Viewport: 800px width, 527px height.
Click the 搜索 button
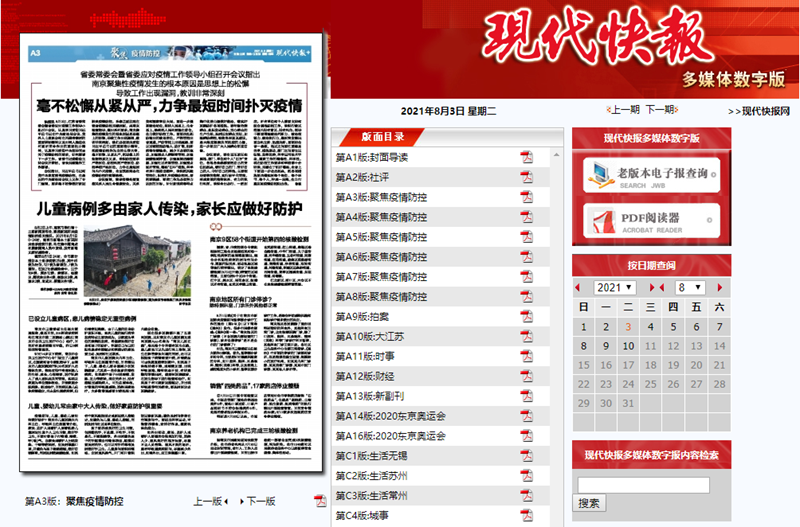(x=589, y=504)
